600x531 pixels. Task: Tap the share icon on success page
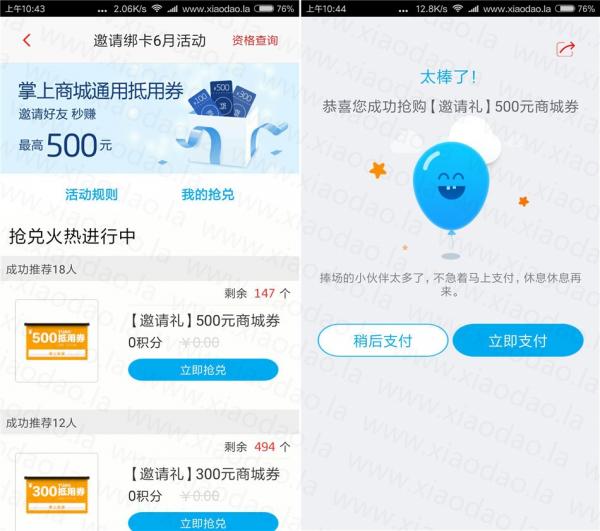[565, 49]
